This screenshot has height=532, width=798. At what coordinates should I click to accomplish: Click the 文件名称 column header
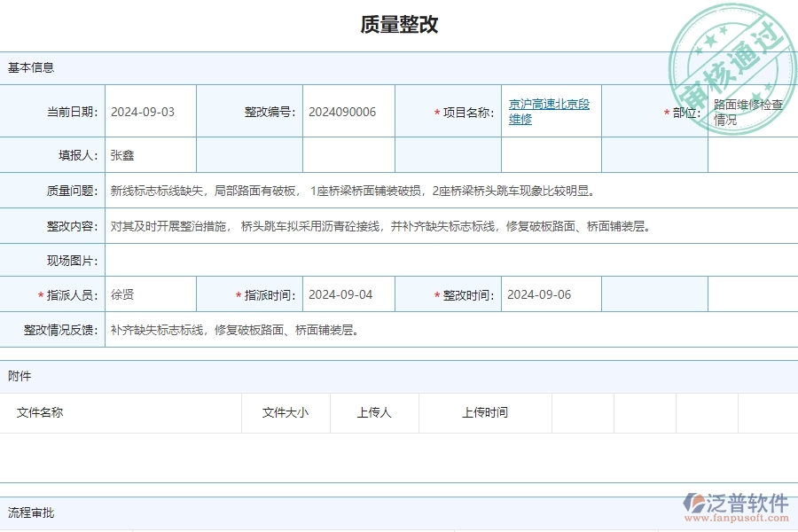pyautogui.click(x=43, y=412)
